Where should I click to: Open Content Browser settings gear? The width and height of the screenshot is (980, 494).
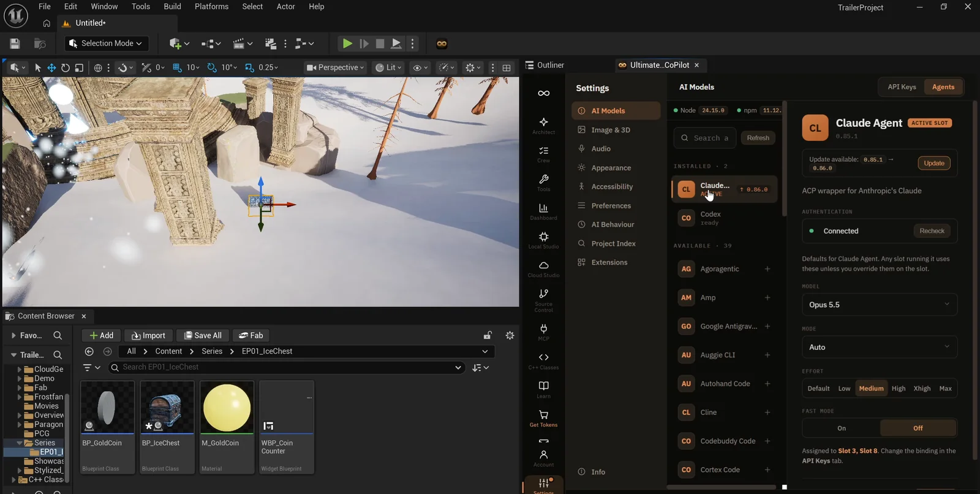coord(510,335)
